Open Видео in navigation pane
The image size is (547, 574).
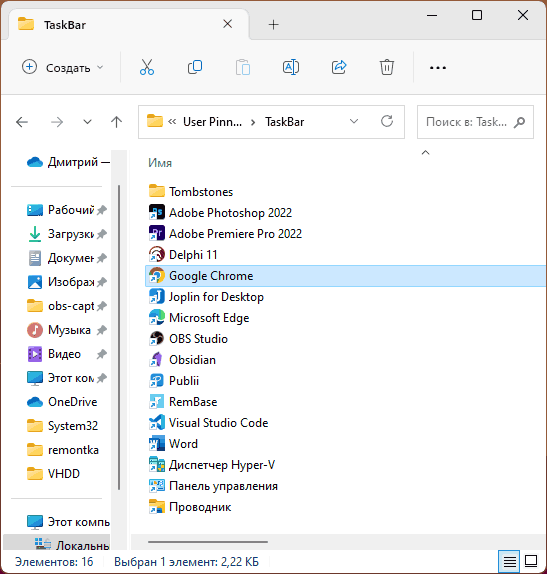click(67, 354)
